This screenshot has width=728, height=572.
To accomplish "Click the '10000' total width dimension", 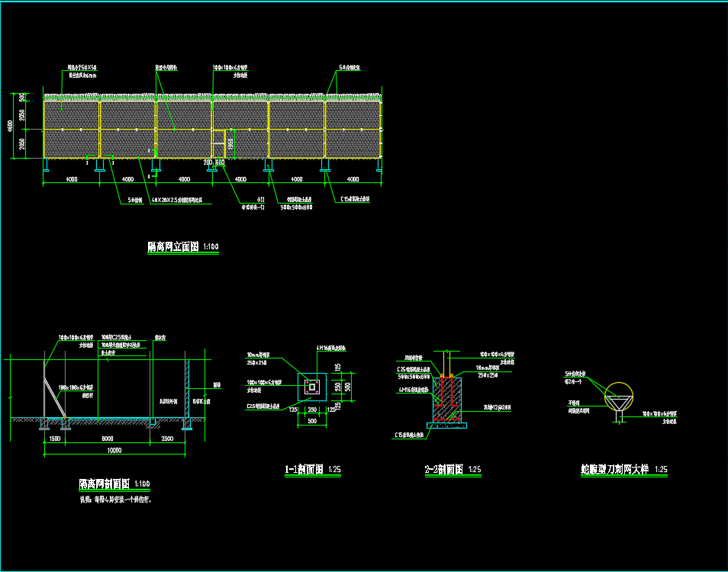I will (x=114, y=450).
